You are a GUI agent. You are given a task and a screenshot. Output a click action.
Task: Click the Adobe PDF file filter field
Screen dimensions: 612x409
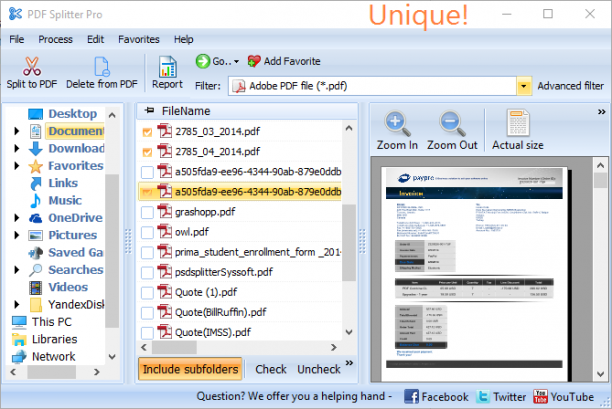(373, 86)
